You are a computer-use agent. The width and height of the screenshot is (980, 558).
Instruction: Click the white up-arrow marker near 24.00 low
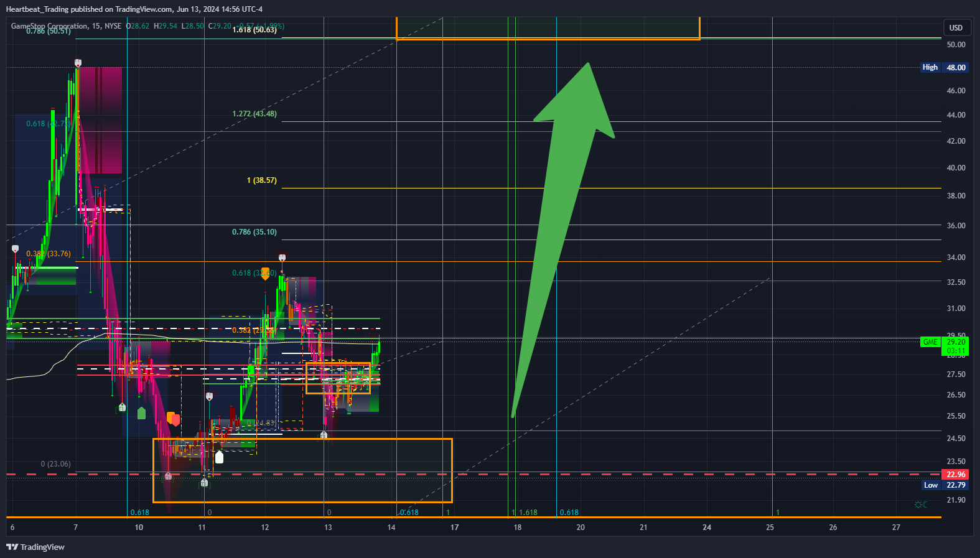(219, 457)
